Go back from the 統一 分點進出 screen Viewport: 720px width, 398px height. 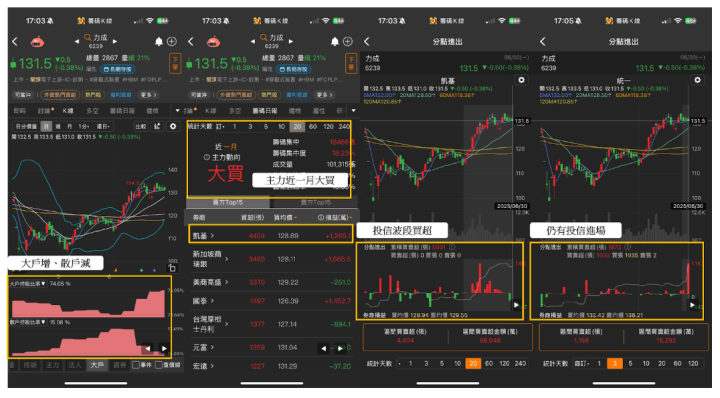tap(543, 42)
